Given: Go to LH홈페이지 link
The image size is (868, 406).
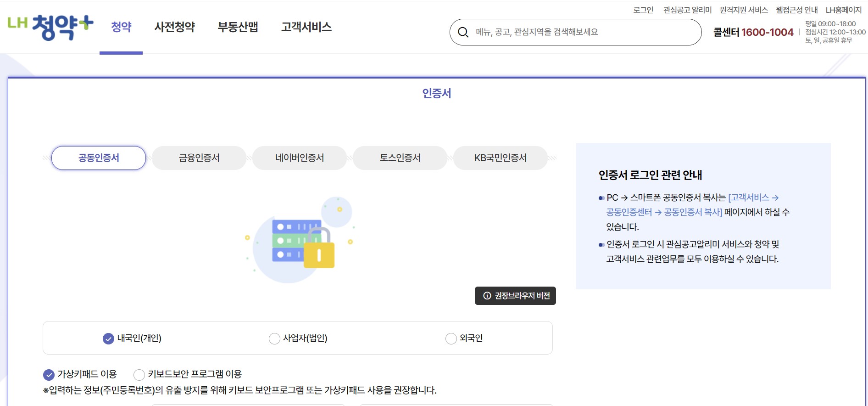Looking at the screenshot, I should click(x=844, y=10).
